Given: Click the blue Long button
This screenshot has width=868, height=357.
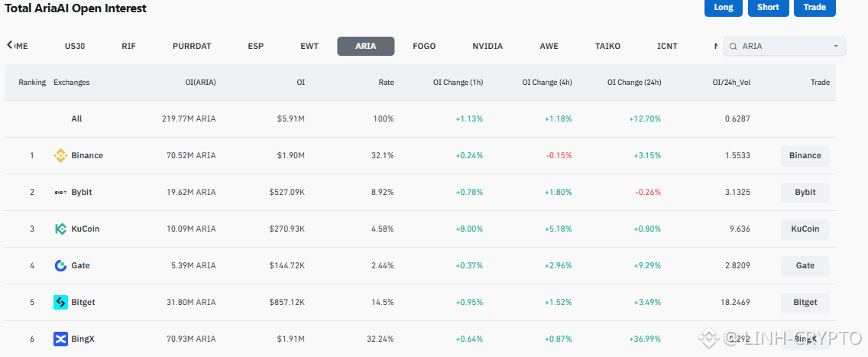Looking at the screenshot, I should pyautogui.click(x=724, y=8).
